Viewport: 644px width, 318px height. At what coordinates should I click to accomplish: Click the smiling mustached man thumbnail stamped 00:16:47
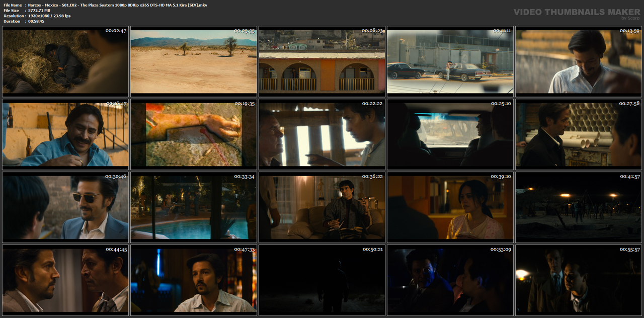point(65,134)
